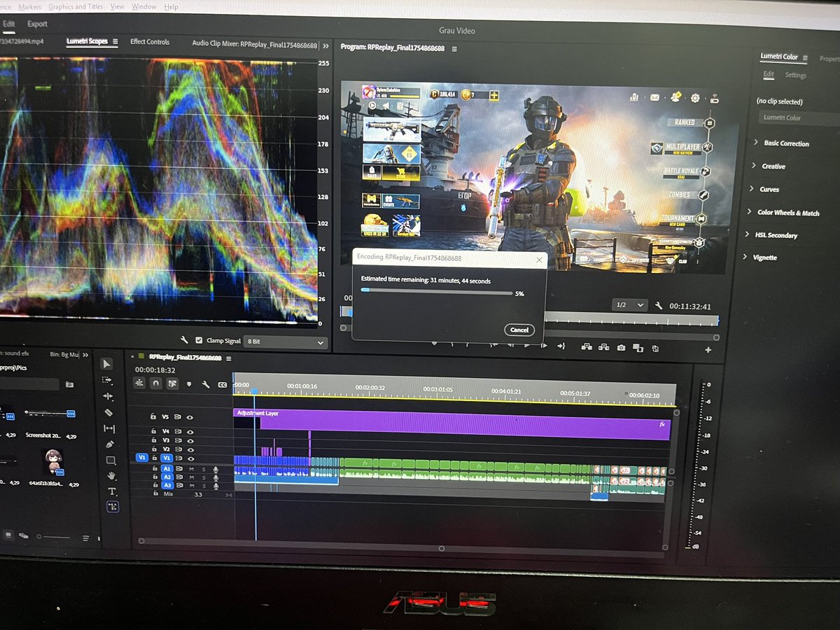Viewport: 840px width, 630px height.
Task: Enable voice-over record on track A3
Action: tap(216, 486)
